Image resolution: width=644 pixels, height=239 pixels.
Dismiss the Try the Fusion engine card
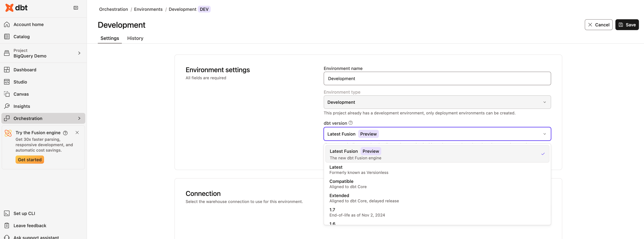[x=77, y=133]
